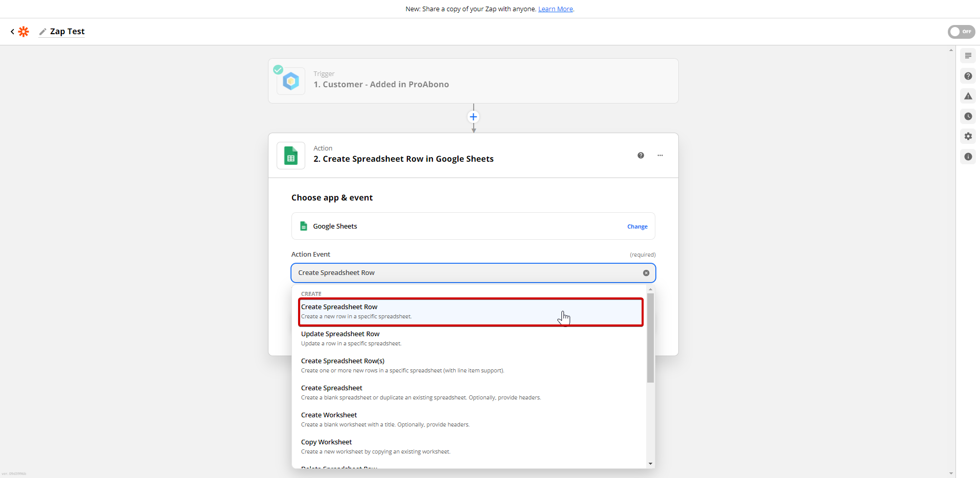
Task: Click the small Google Sheets icon in app field
Action: [x=304, y=226]
